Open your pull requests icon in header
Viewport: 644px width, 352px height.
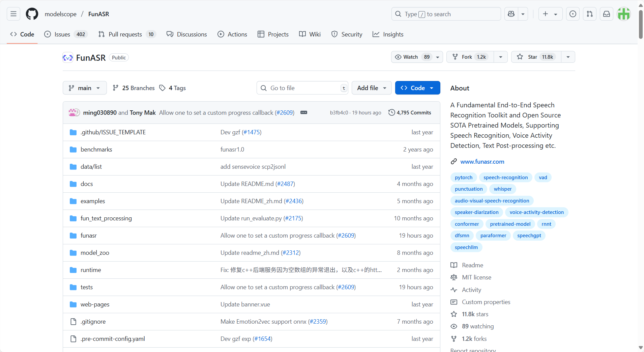590,14
